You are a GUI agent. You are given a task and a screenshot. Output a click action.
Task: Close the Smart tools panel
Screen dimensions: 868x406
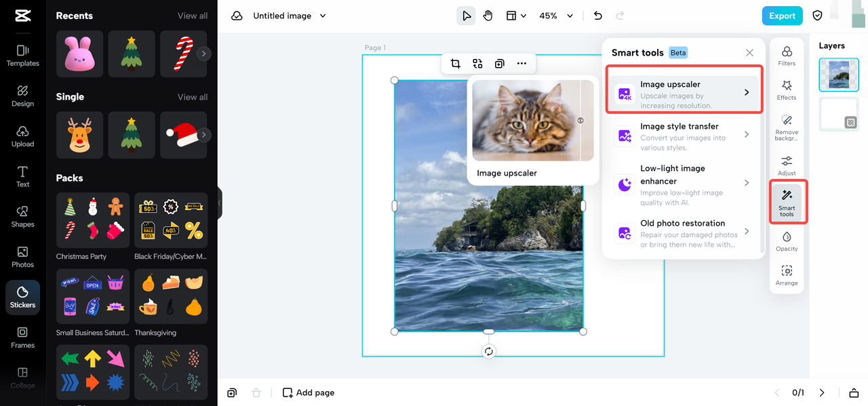pyautogui.click(x=749, y=52)
